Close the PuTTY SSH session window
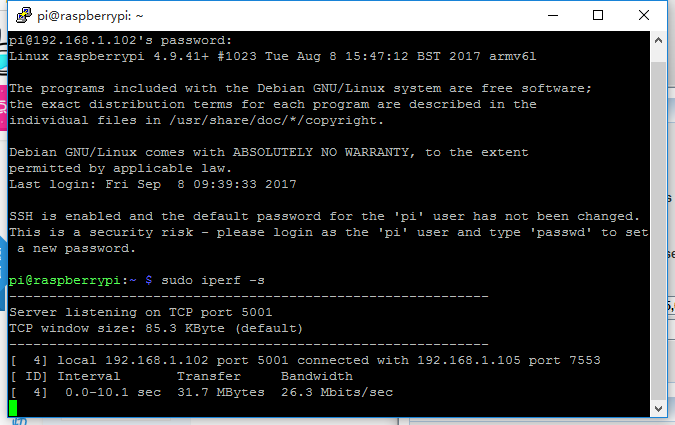Viewport: 675px width, 425px height. click(643, 15)
